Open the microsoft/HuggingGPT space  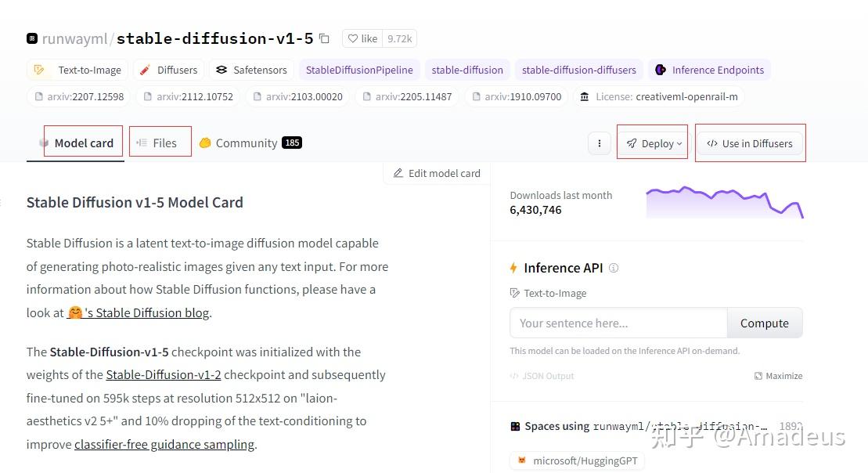pos(577,460)
